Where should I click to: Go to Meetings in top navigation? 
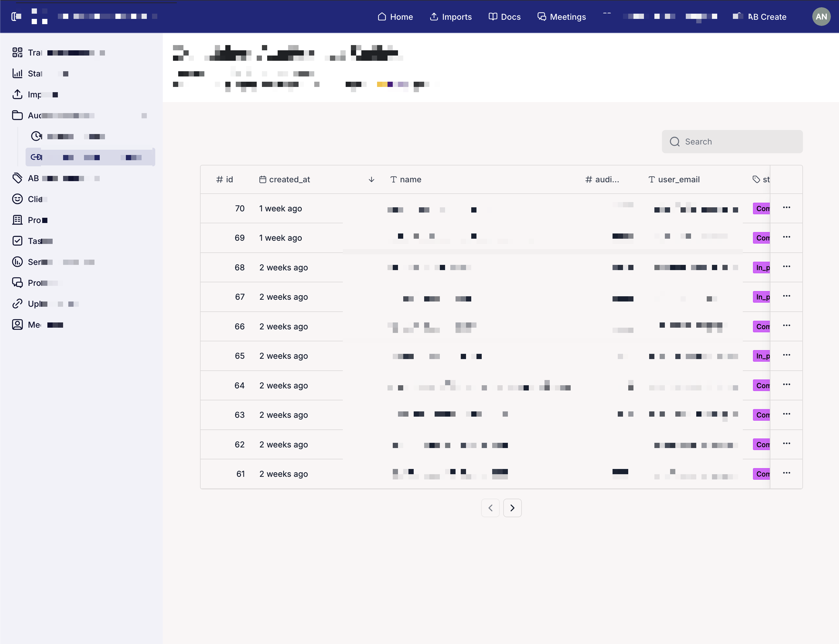(x=561, y=17)
